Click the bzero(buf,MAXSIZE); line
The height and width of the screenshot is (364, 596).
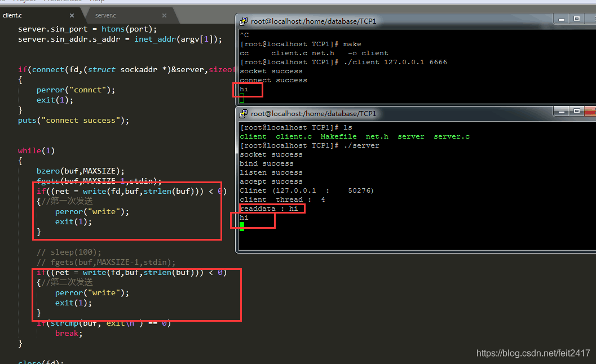[80, 171]
